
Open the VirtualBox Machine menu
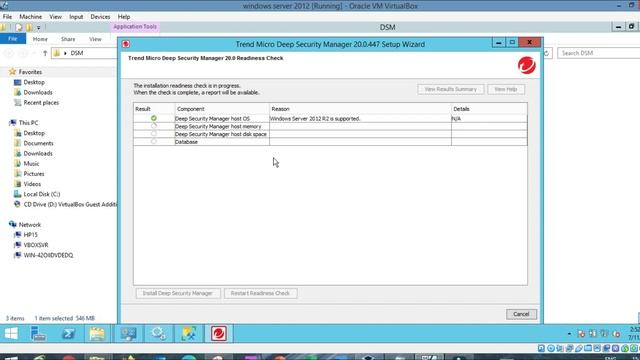[x=31, y=17]
